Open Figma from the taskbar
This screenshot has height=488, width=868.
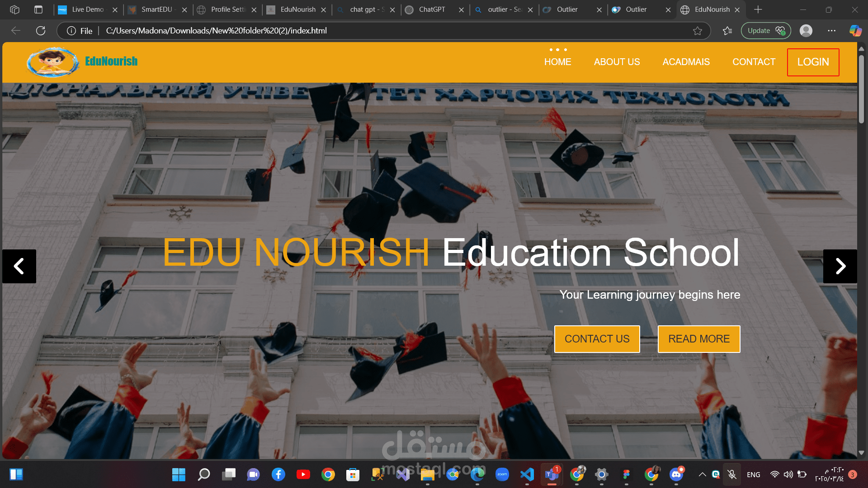click(626, 474)
